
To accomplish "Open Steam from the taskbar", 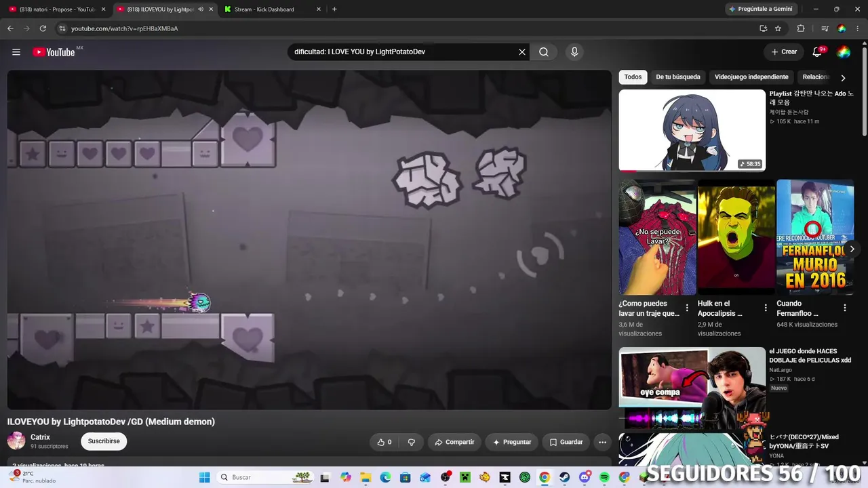I will [564, 478].
